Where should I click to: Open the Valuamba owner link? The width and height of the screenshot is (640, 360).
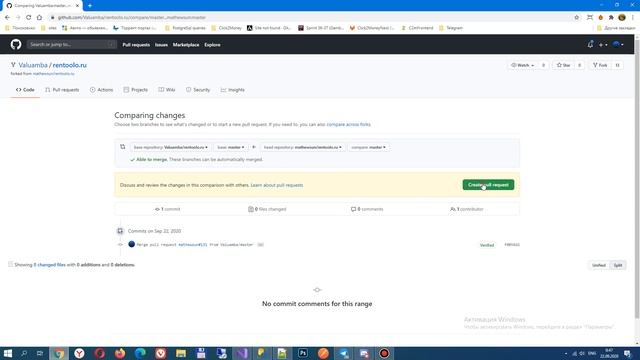click(33, 65)
